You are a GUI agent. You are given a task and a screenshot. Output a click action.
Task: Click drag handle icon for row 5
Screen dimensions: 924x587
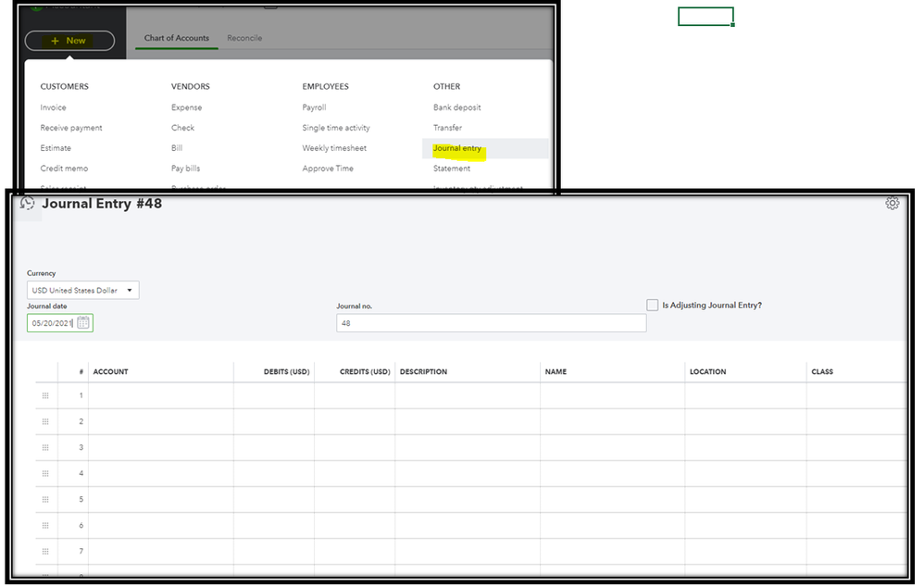[45, 499]
